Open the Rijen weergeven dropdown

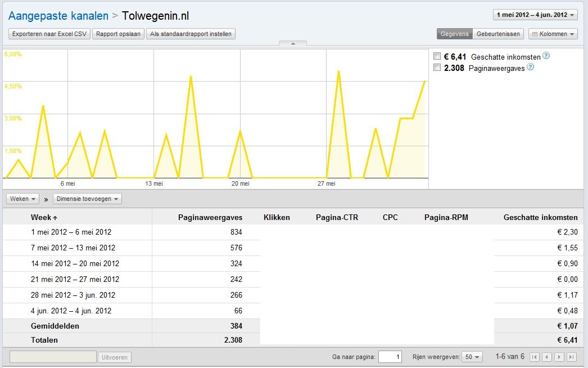472,357
